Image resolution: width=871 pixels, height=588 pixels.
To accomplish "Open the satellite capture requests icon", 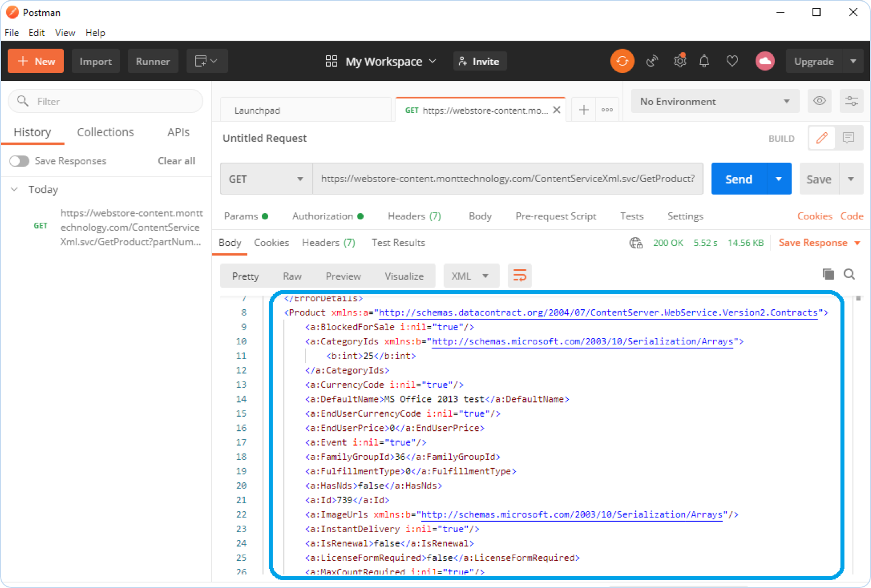I will pos(652,61).
